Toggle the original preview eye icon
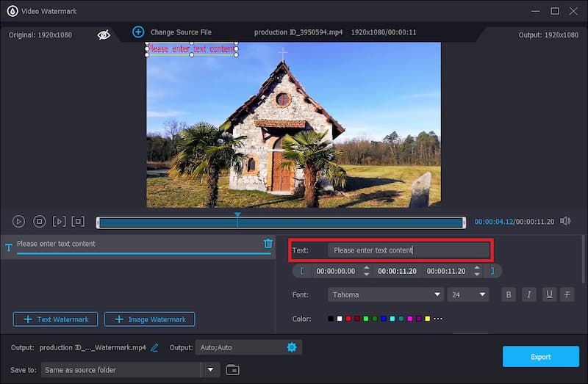 104,35
